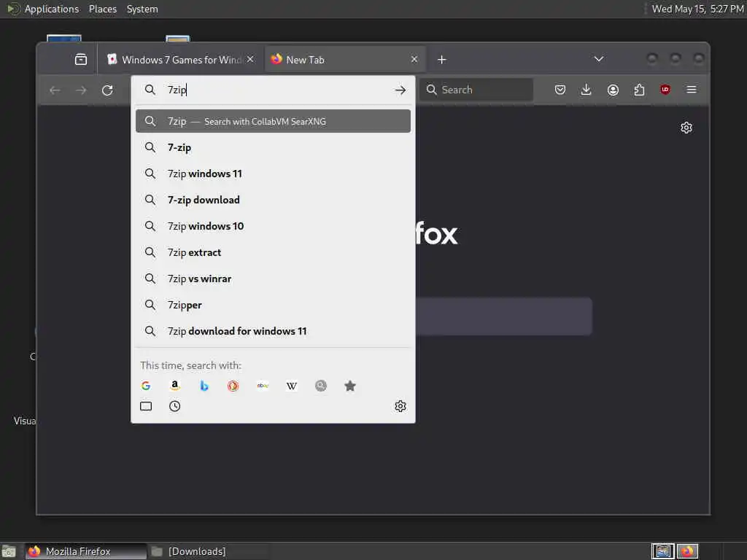The image size is (747, 560).
Task: Search this time with DuckDuckGo
Action: [233, 386]
